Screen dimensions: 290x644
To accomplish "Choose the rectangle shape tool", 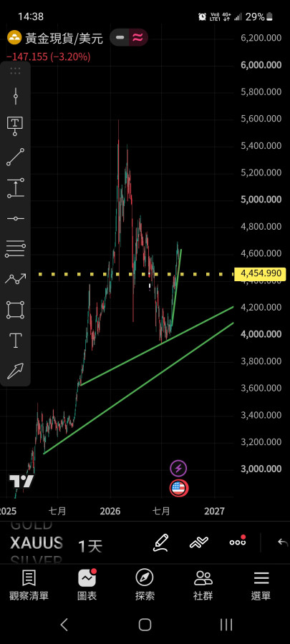I will [15, 310].
